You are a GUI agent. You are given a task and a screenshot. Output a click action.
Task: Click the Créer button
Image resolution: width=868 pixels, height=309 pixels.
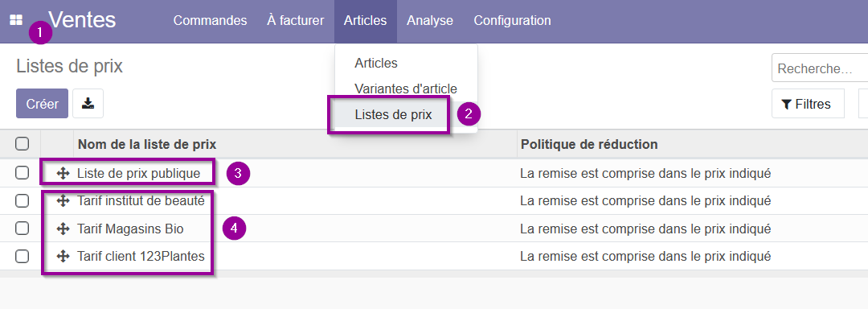(x=42, y=104)
